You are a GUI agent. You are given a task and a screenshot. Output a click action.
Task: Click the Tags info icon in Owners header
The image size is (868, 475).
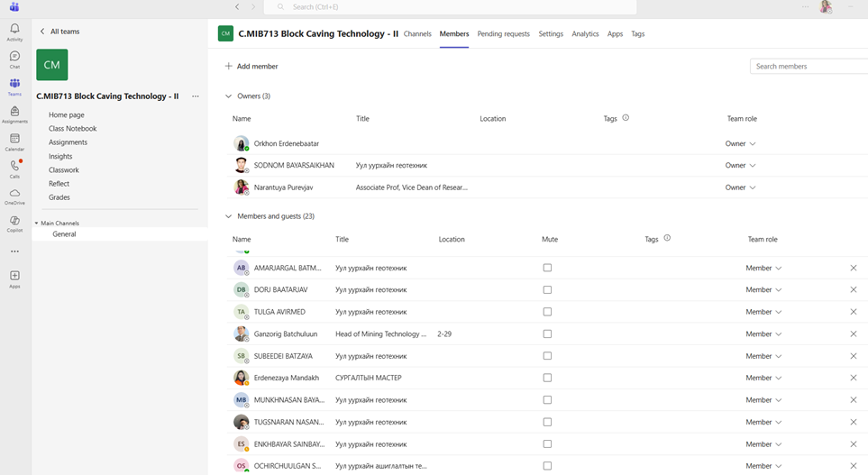(x=626, y=118)
